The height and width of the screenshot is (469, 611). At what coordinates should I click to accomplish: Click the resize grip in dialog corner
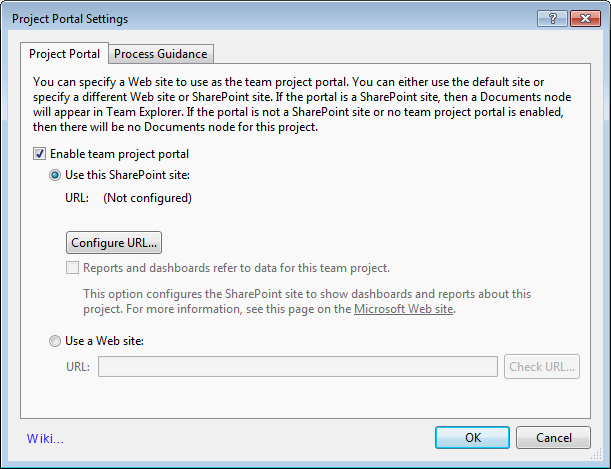(x=602, y=461)
